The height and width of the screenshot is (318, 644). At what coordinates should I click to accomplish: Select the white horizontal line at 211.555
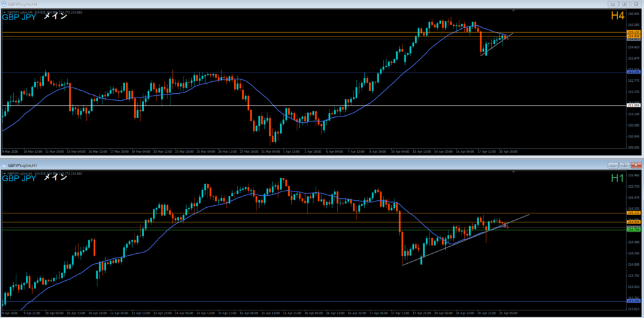[189, 105]
